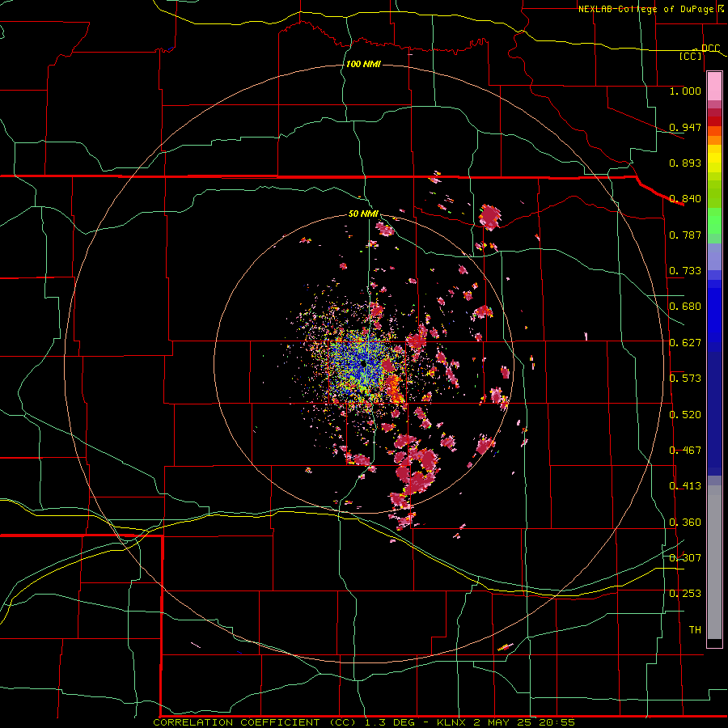
Task: Select the 0.413 value on color scale
Action: tap(685, 486)
